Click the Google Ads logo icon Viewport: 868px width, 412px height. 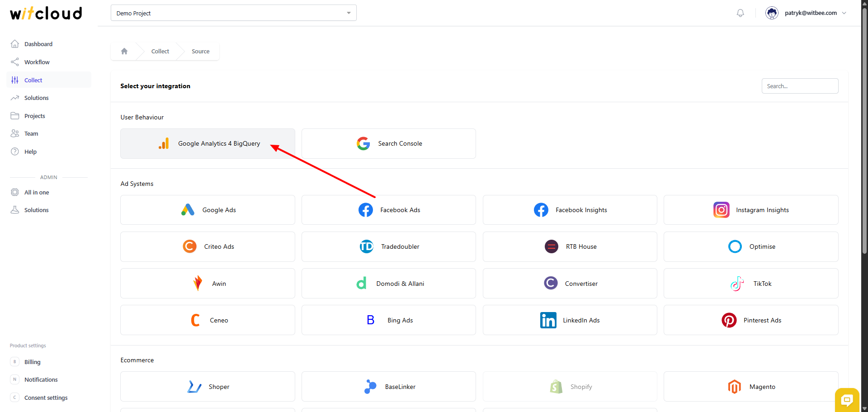tap(188, 210)
